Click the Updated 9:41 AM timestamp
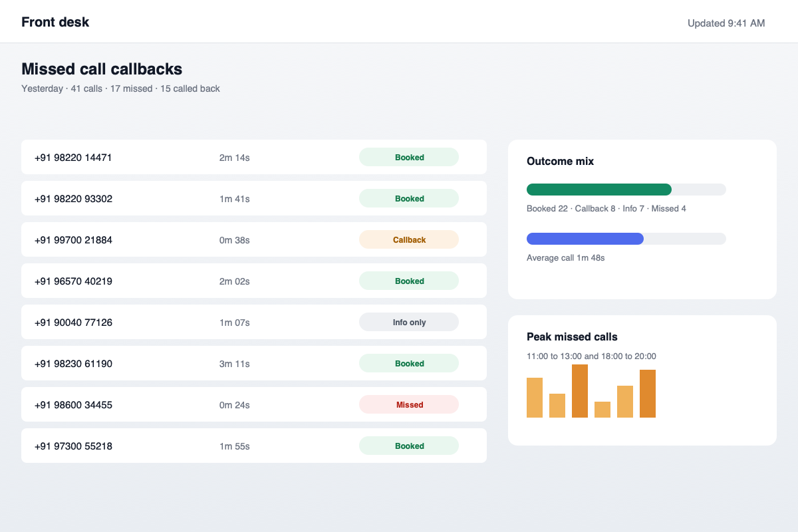The image size is (798, 532). (x=726, y=23)
